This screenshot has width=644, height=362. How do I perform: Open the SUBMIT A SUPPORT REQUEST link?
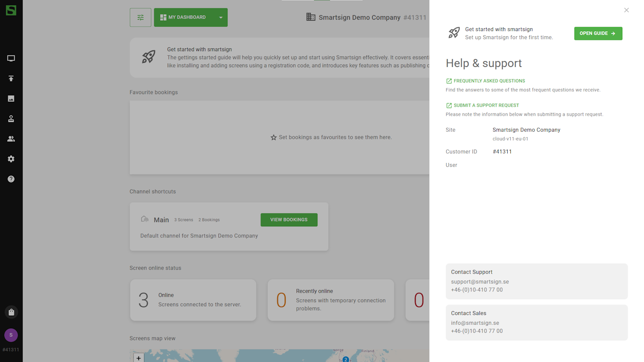point(486,106)
